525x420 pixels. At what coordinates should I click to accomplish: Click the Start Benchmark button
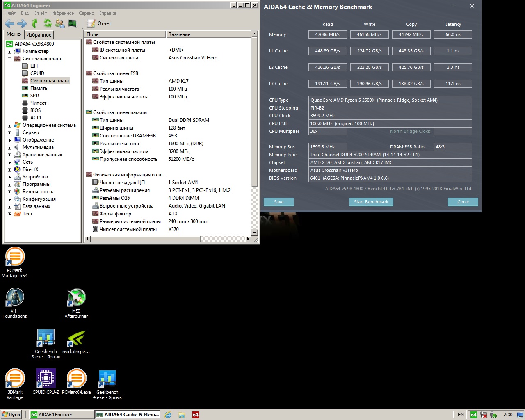[x=371, y=202]
